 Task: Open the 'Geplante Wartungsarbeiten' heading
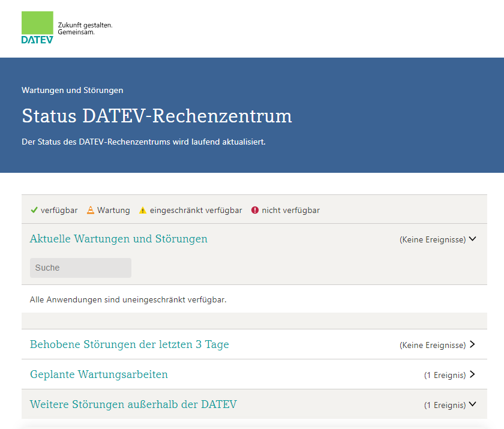click(x=99, y=374)
